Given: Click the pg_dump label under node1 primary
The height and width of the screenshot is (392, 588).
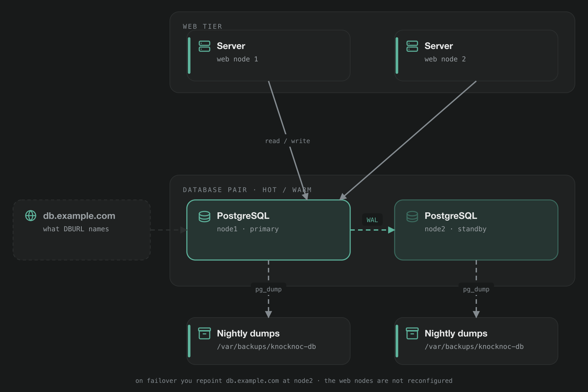Looking at the screenshot, I should [269, 289].
